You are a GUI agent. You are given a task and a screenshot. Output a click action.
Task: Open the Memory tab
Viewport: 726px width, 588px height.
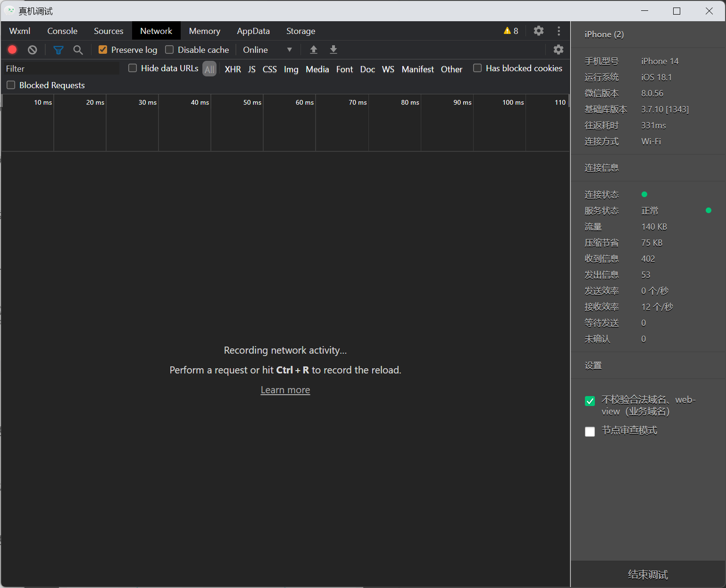point(205,31)
